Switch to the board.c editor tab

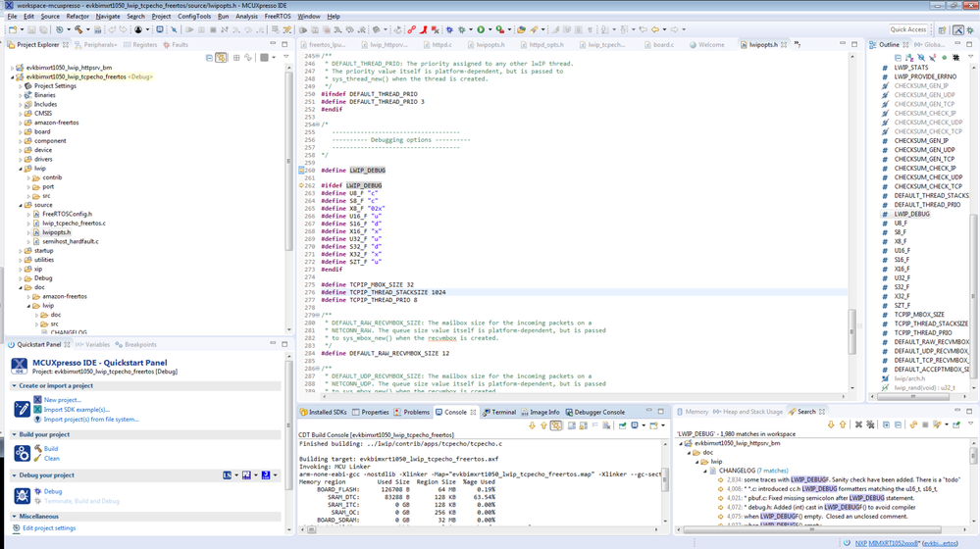coord(662,44)
